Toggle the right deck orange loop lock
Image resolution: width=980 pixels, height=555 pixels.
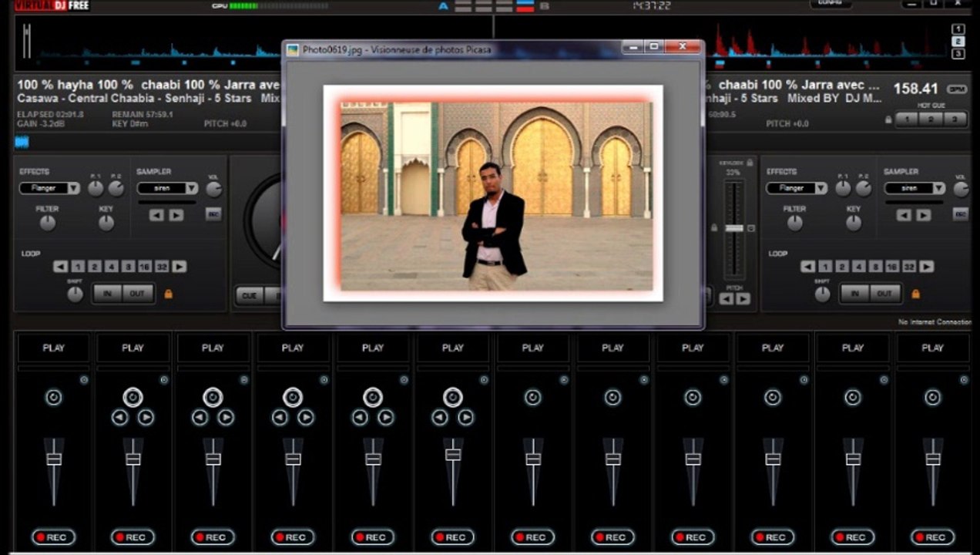tap(915, 294)
